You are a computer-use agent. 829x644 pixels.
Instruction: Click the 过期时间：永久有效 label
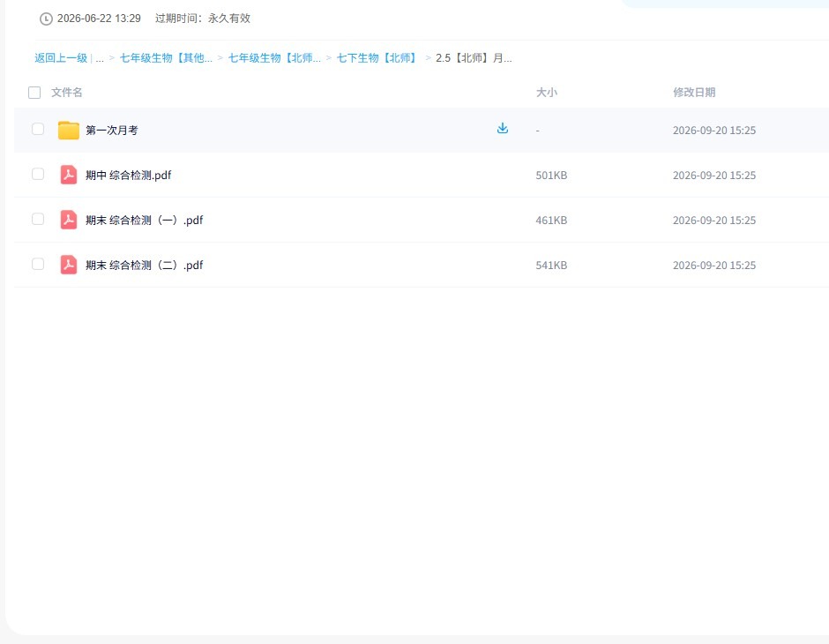pyautogui.click(x=203, y=19)
